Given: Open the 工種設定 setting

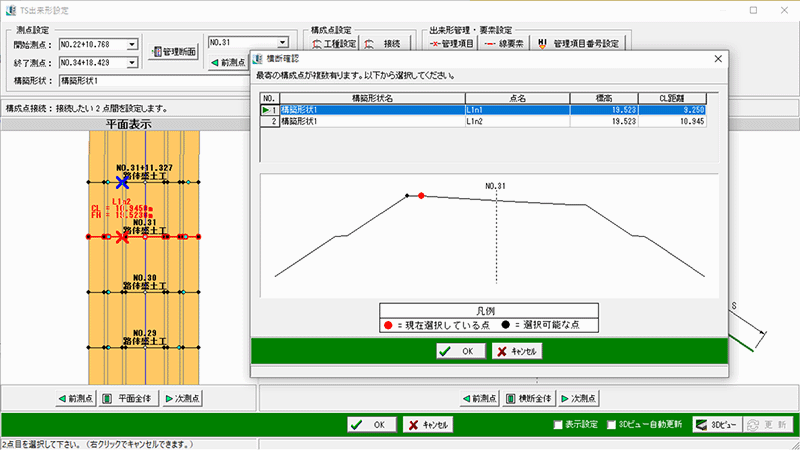Looking at the screenshot, I should point(335,44).
